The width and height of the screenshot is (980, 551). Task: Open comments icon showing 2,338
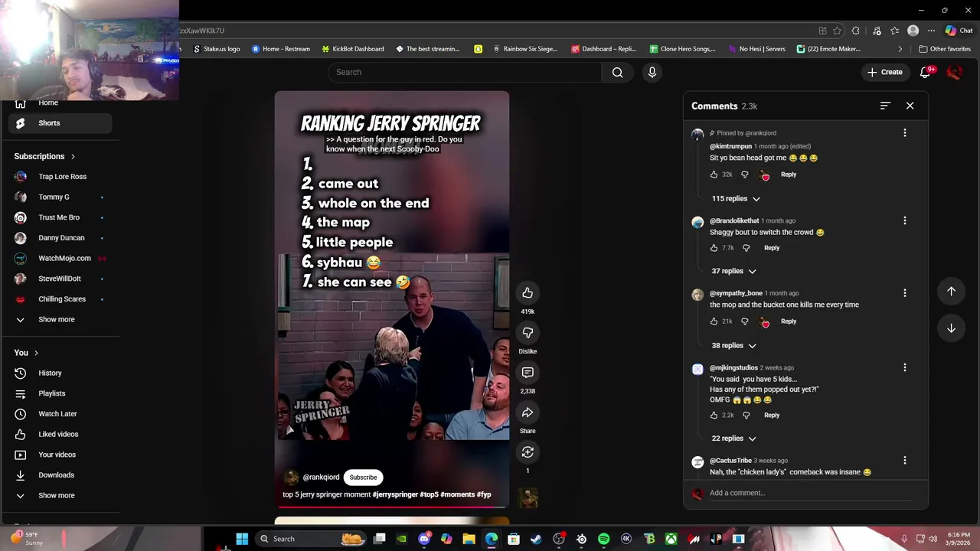(528, 373)
